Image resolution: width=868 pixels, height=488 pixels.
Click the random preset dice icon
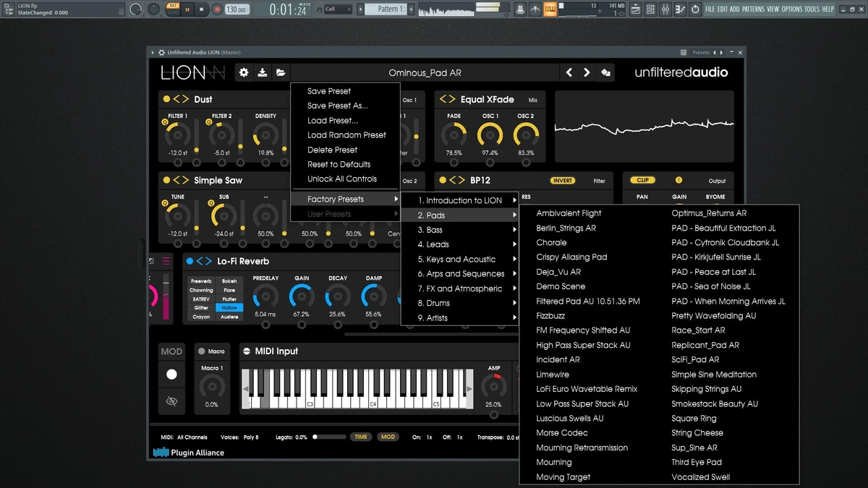click(605, 72)
